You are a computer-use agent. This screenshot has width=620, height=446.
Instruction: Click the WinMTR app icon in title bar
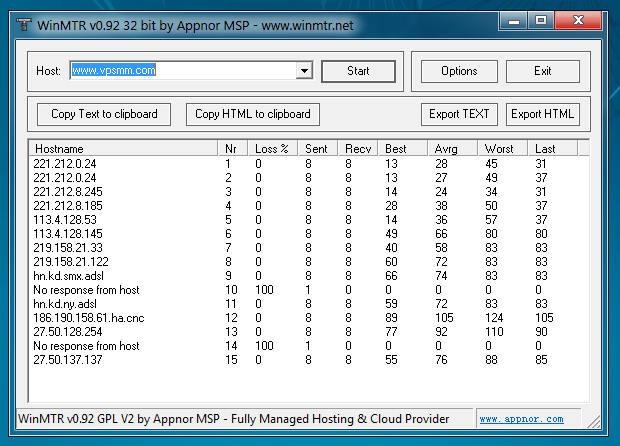21,19
